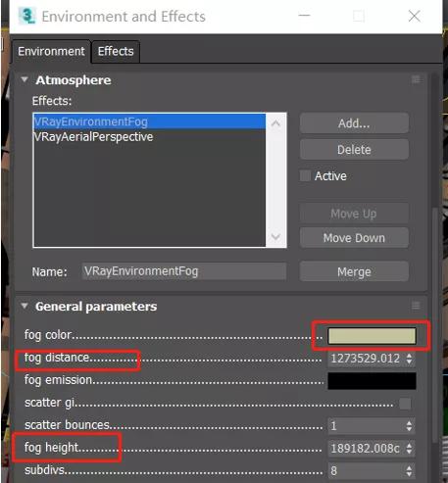Viewport: 448px width, 483px height.
Task: Click the scatter bounces value field
Action: tap(366, 426)
